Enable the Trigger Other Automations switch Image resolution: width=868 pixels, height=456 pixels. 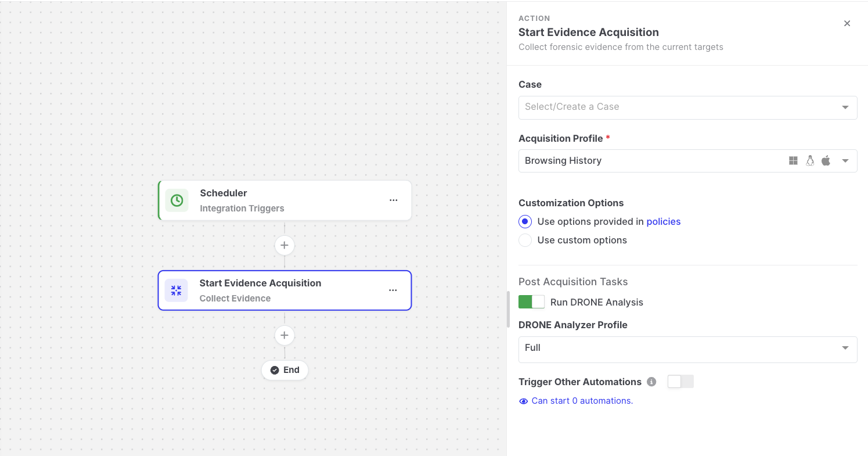pos(680,382)
